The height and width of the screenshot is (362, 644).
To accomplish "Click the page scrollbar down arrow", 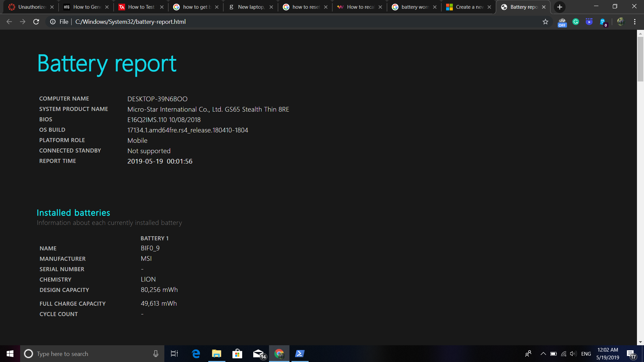I will coord(640,342).
